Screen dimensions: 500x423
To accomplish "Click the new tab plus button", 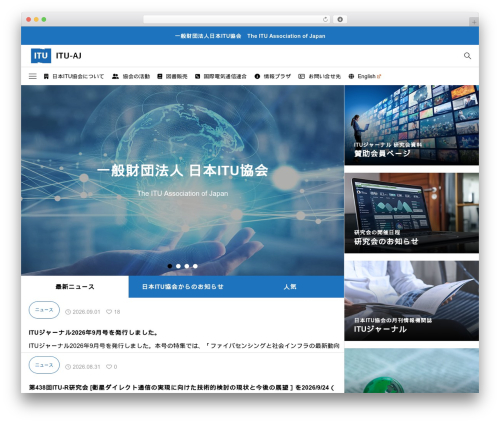I will (x=474, y=22).
